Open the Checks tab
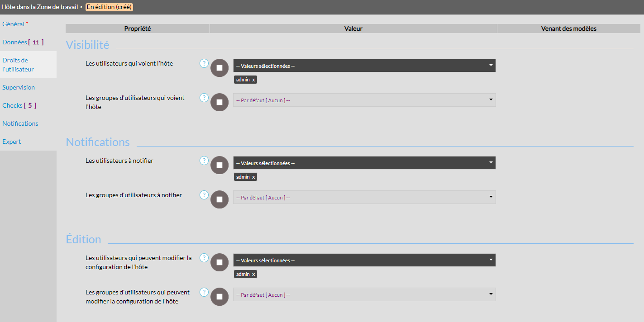Screen dimensions: 644x322 click(x=13, y=105)
